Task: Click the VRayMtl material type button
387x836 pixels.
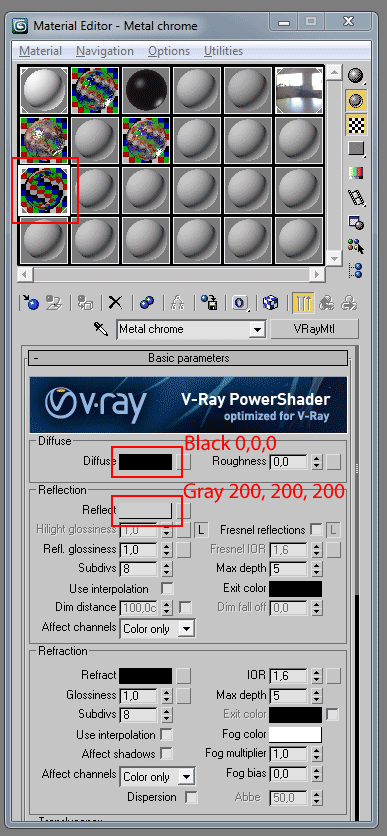Action: click(314, 328)
